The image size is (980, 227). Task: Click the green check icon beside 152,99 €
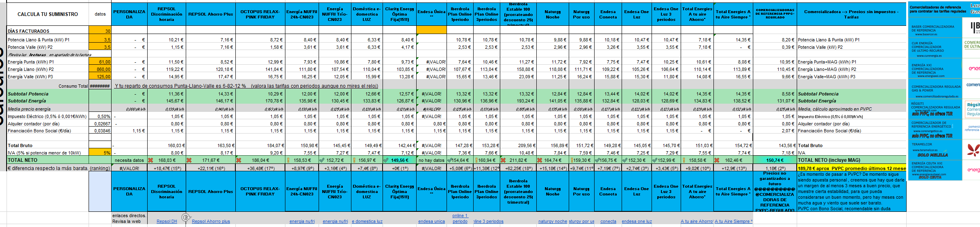tap(655, 160)
